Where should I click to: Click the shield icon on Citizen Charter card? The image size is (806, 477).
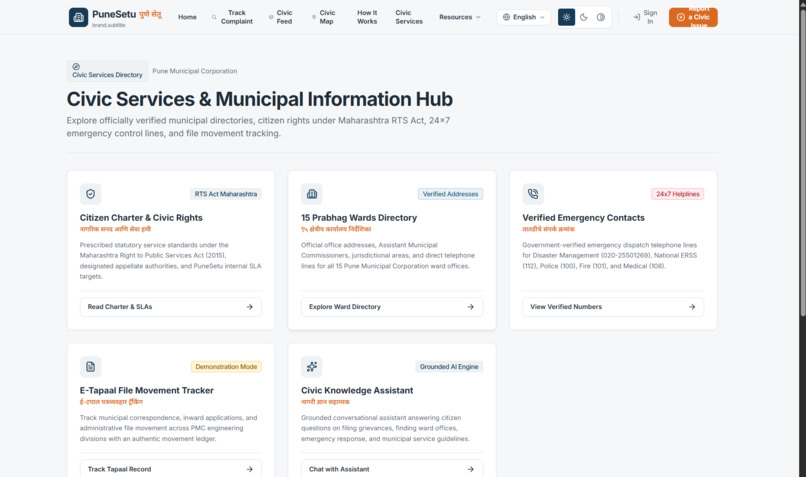tap(90, 194)
